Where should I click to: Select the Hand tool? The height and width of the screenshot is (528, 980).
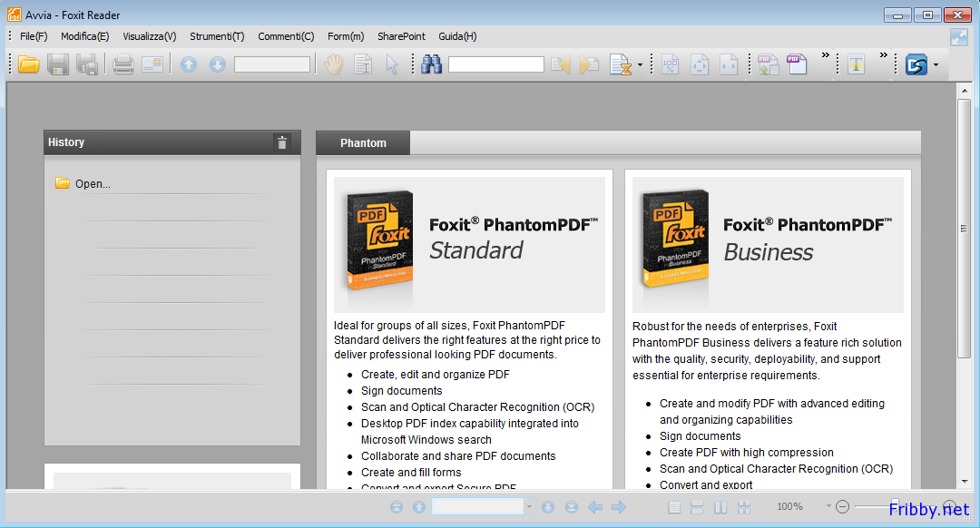coord(332,64)
